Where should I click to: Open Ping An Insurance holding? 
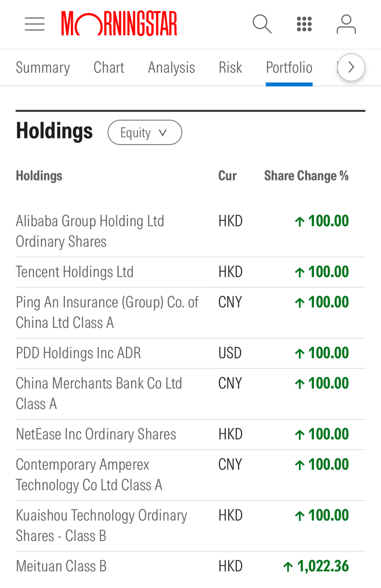point(107,312)
